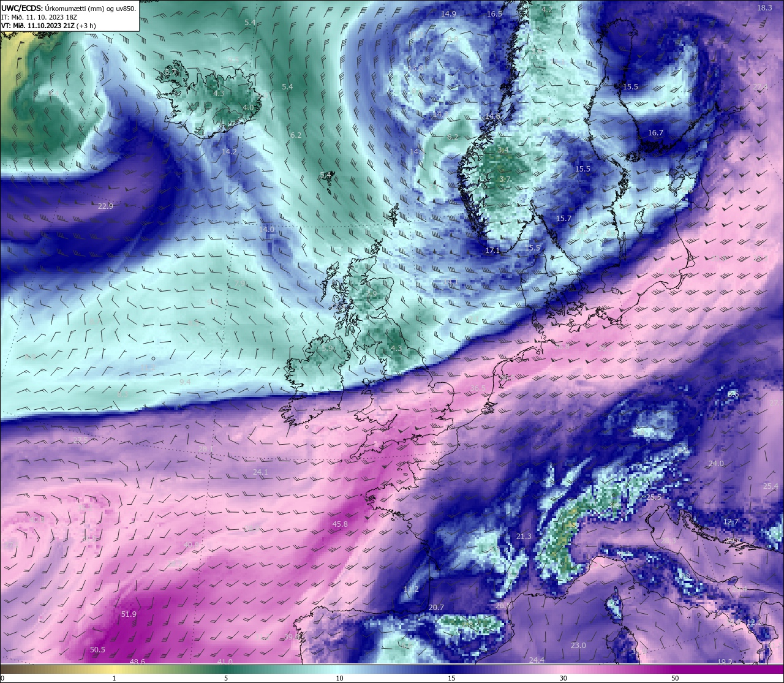Click the 16.5 value near the top
The height and width of the screenshot is (683, 784).
coord(494,13)
